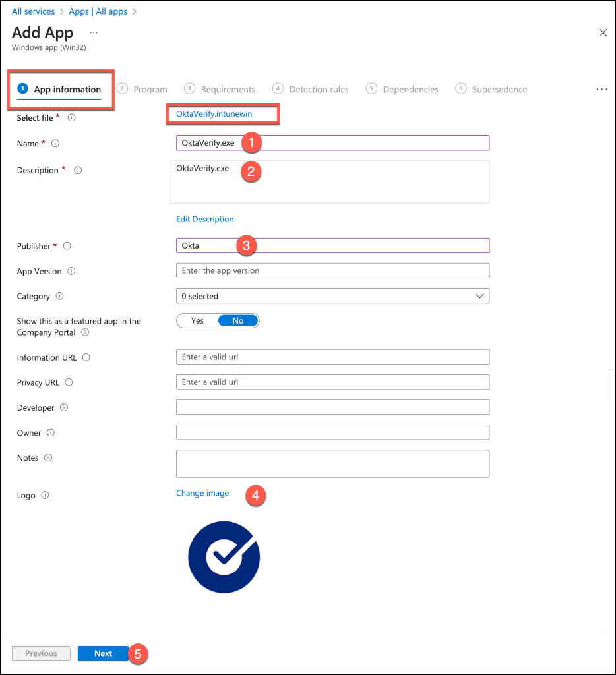Click info icon beside Logo label
The width and height of the screenshot is (616, 675).
[46, 495]
